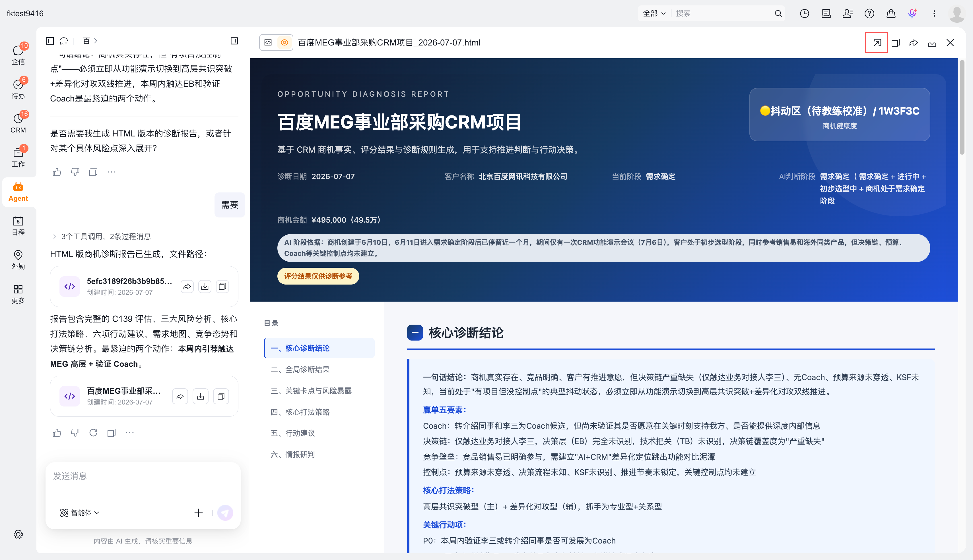The height and width of the screenshot is (560, 973).
Task: Thumbs down the first AI reply above 需要
Action: click(x=75, y=172)
